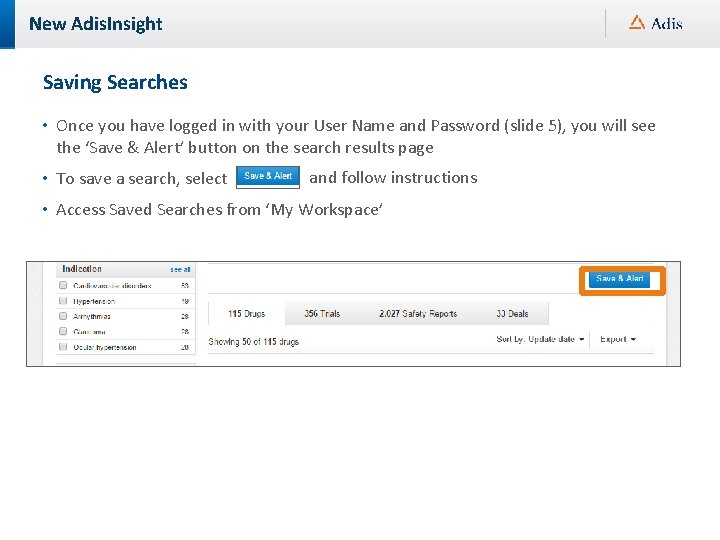
Task: Check the Cardiovascular disorders checkbox
Action: [64, 286]
